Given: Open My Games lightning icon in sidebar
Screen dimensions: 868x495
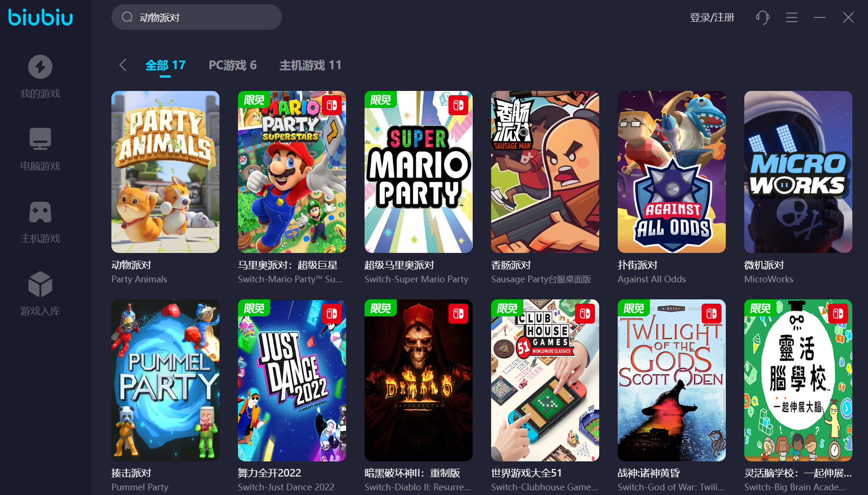Looking at the screenshot, I should (40, 67).
